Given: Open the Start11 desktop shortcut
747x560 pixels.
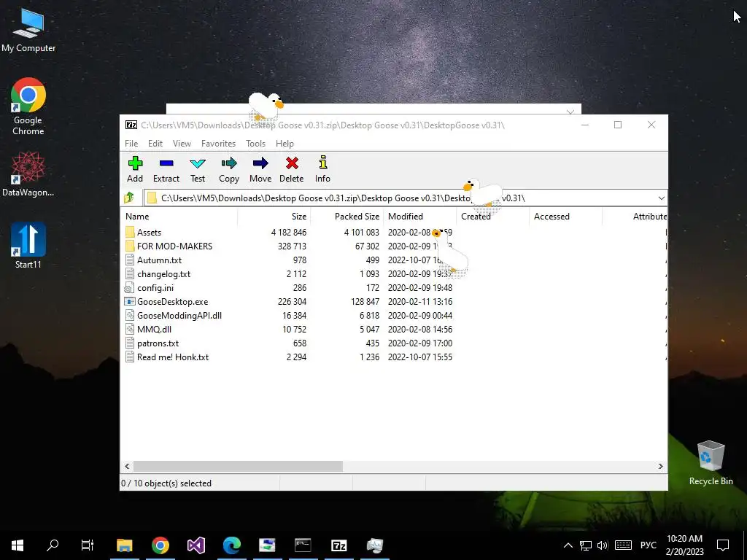Looking at the screenshot, I should 28,246.
